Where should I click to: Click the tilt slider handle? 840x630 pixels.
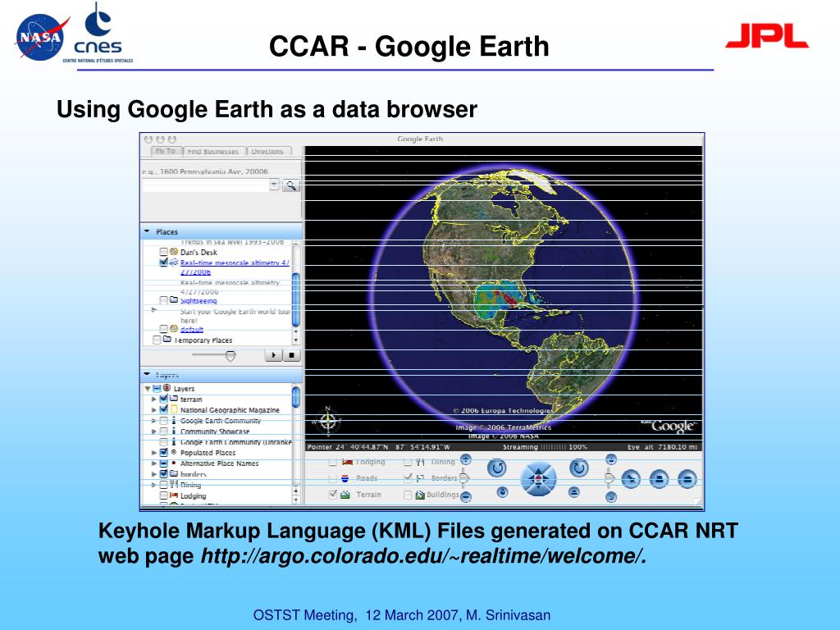(609, 478)
